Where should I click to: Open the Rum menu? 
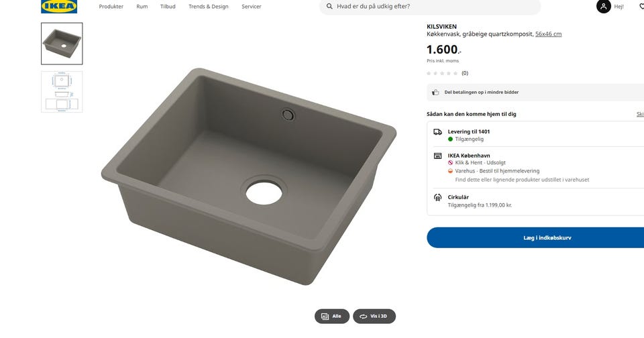coord(142,7)
